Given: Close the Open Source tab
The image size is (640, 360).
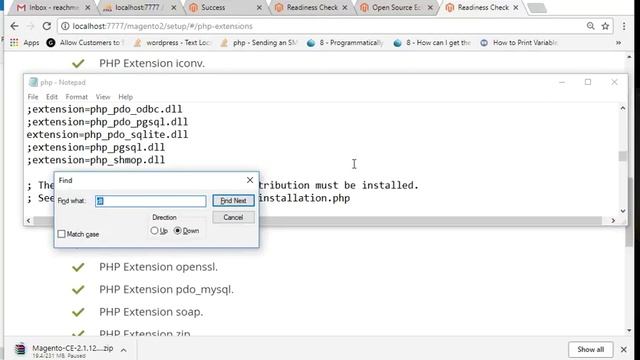Looking at the screenshot, I should tap(430, 7).
